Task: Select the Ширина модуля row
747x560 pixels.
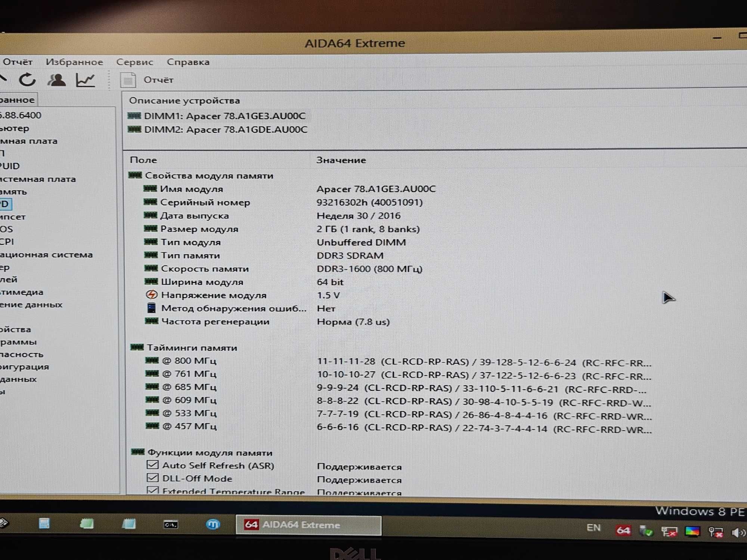Action: coord(244,282)
